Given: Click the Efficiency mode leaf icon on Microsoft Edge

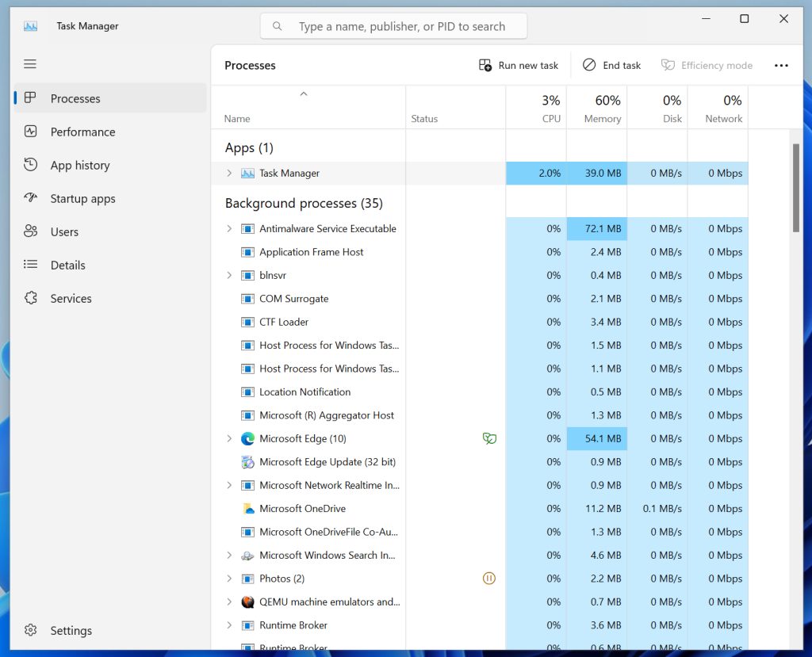Looking at the screenshot, I should click(489, 438).
